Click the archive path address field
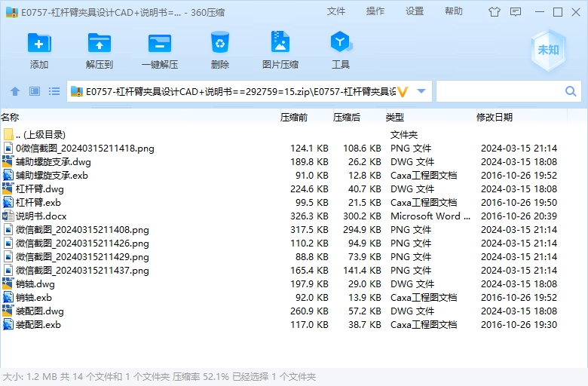The width and height of the screenshot is (588, 386). 240,91
